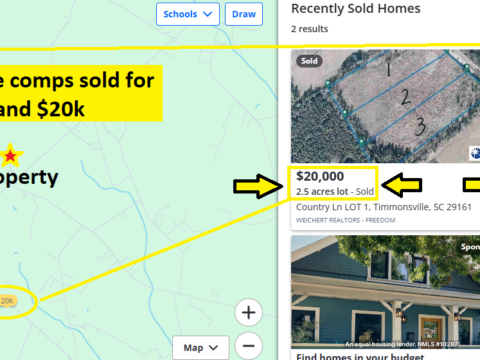This screenshot has height=360, width=480.
Task: Click the chevron beside Schools
Action: pyautogui.click(x=208, y=14)
